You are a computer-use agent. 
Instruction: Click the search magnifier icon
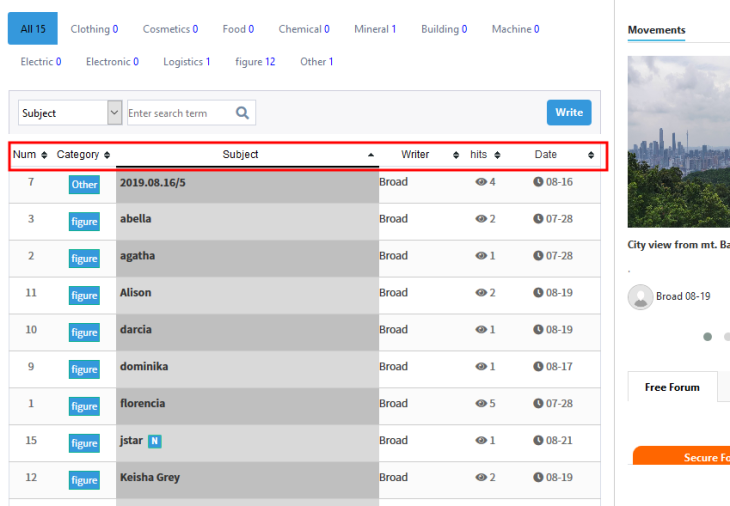242,113
